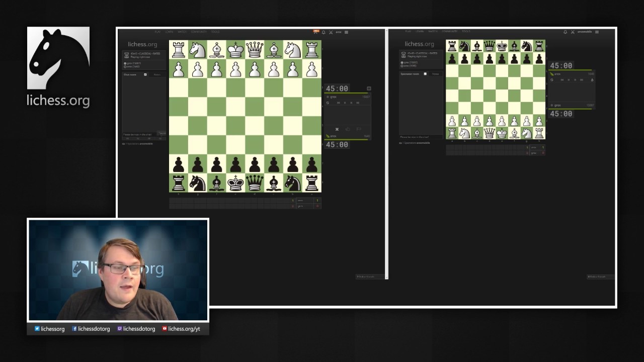Open grex profile beside right window's bottom clock
Screen dimensions: 644x362
click(x=557, y=105)
